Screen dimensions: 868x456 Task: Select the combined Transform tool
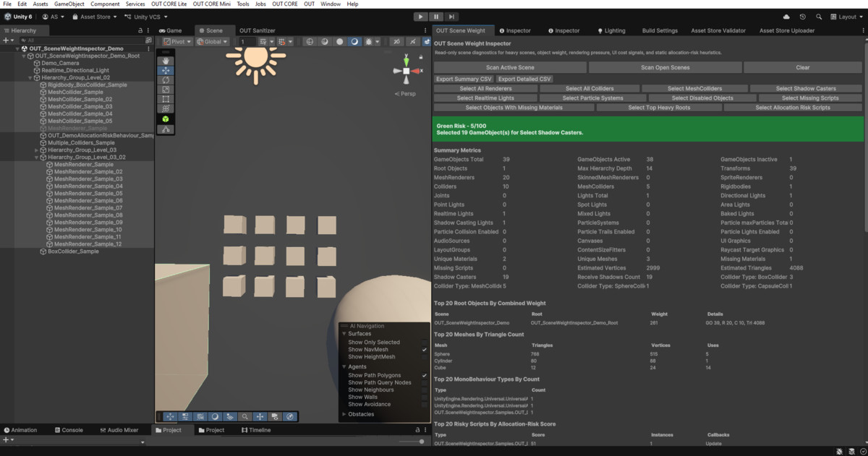click(166, 108)
